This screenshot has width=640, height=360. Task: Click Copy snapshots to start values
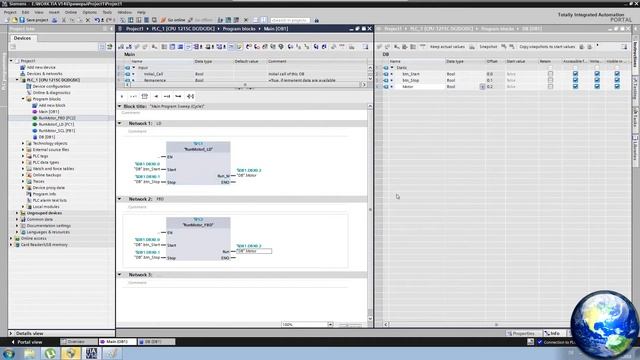point(547,47)
